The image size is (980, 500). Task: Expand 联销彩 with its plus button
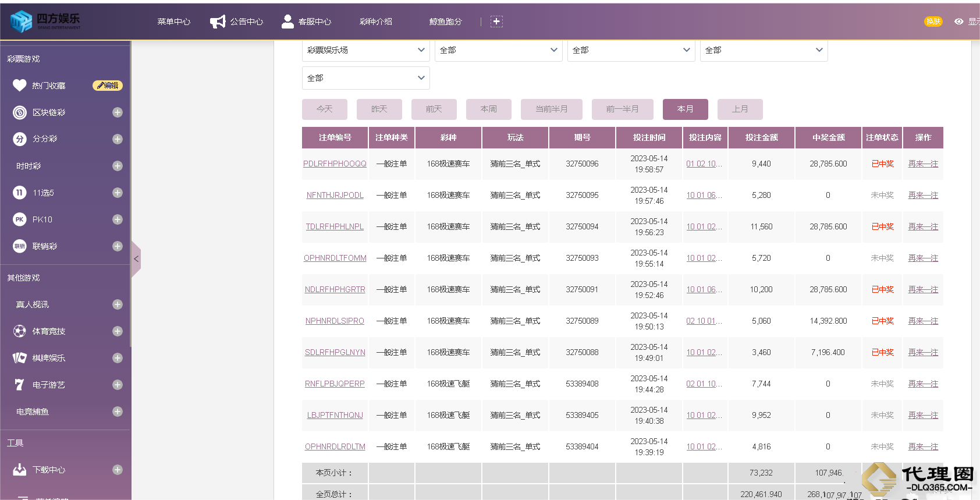[x=118, y=246]
